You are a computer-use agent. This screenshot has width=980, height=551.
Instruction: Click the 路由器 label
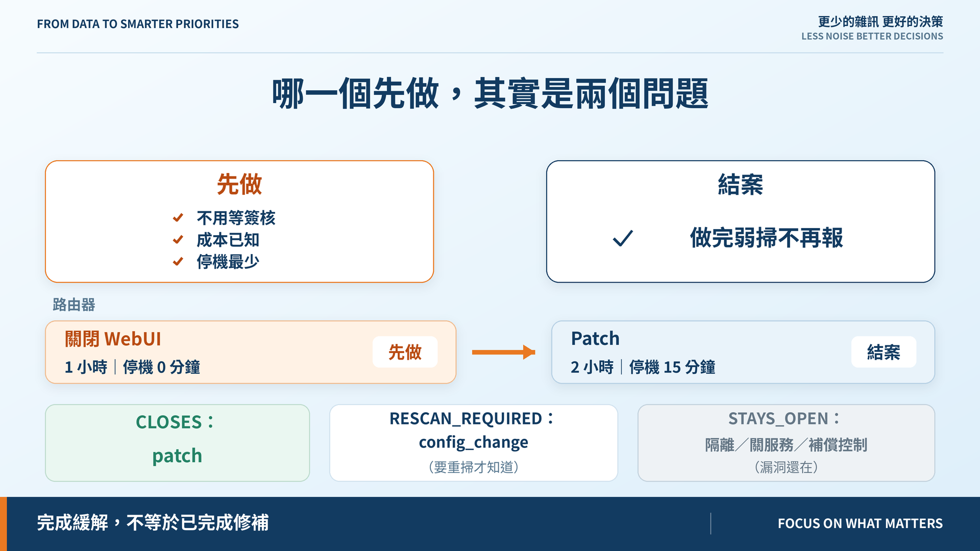[x=74, y=305]
